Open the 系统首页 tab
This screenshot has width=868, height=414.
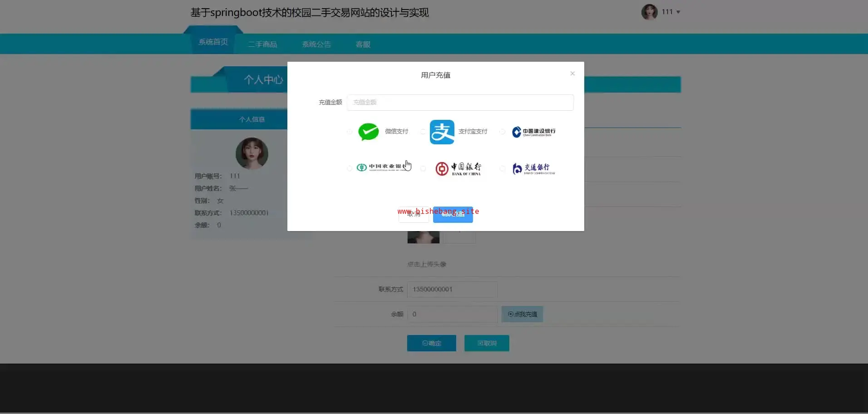pos(213,42)
